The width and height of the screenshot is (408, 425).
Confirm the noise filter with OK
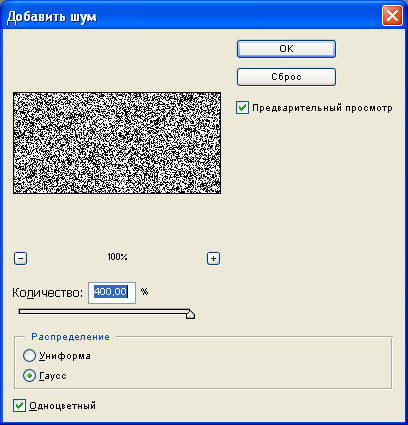coord(286,49)
